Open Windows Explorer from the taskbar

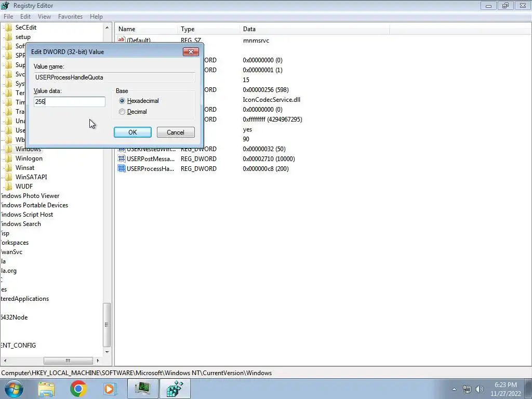point(46,389)
